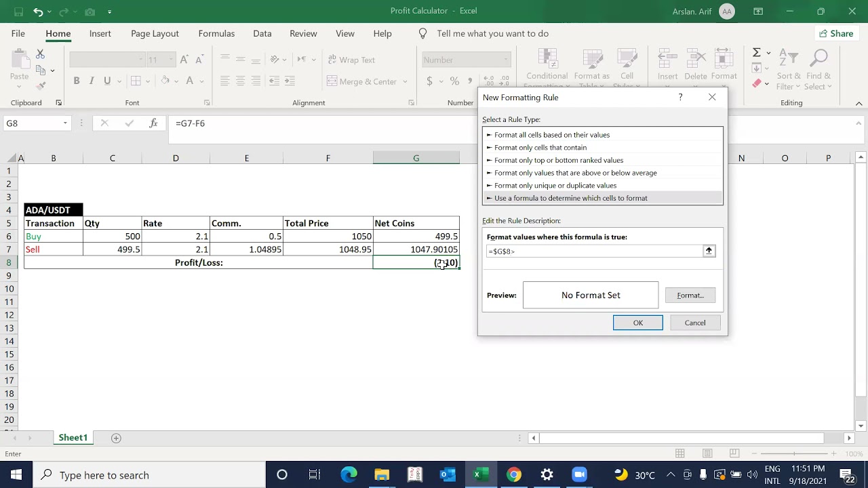Viewport: 868px width, 488px height.
Task: Open the font size dropdown
Action: pos(170,60)
